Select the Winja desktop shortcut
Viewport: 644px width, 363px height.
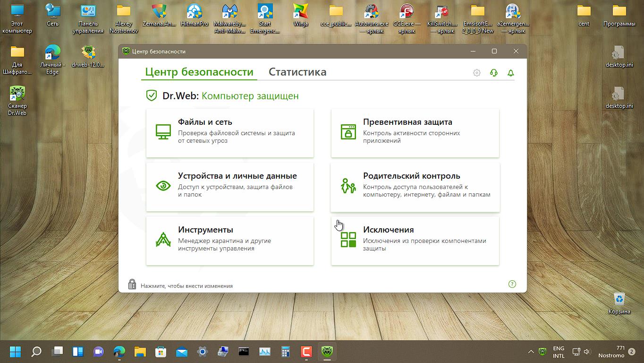pos(301,15)
